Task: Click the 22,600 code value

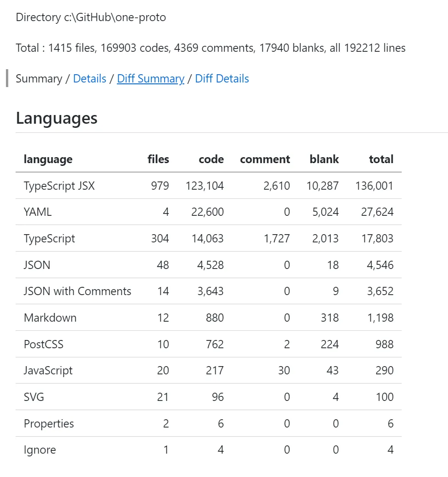Action: [208, 212]
